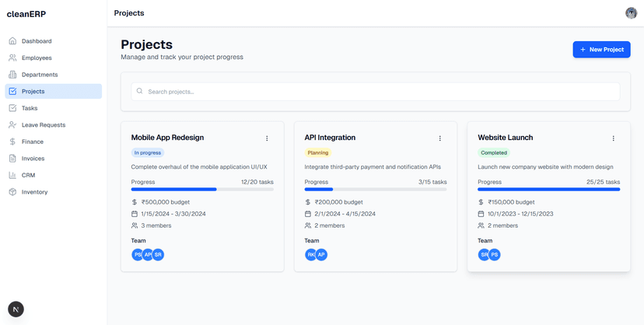The width and height of the screenshot is (644, 325).
Task: Open the Mobile App Redesign project title
Action: (x=167, y=138)
